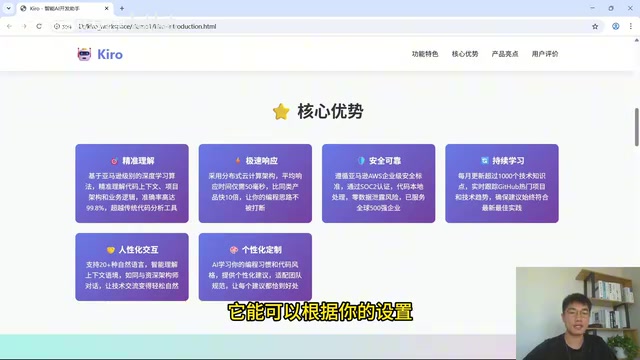Open the browser profile icon
The width and height of the screenshot is (640, 360).
coord(616,26)
